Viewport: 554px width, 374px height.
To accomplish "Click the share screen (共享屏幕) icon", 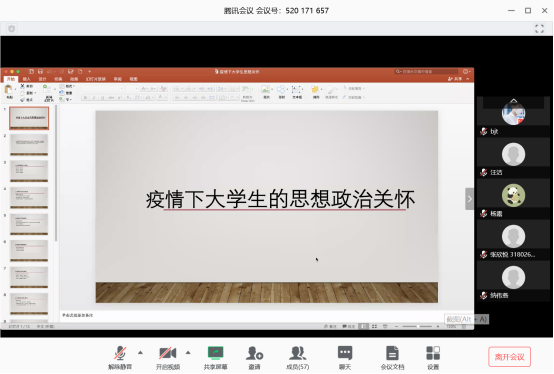I will [216, 354].
